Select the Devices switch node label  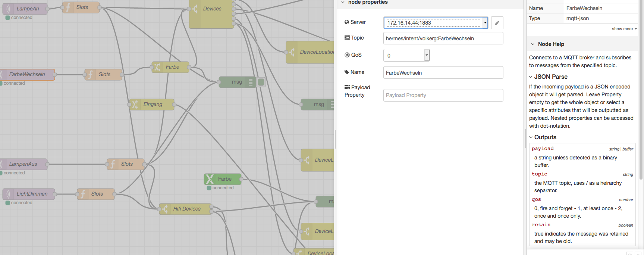pos(212,9)
